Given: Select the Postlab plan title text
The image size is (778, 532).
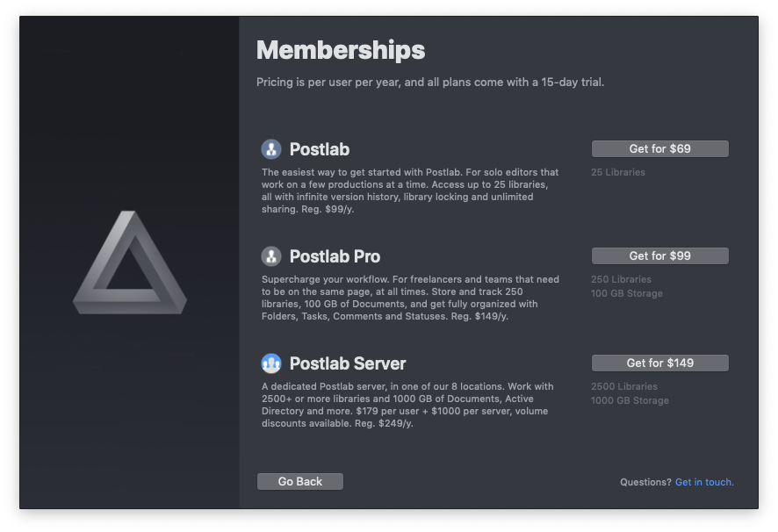Looking at the screenshot, I should pyautogui.click(x=318, y=149).
